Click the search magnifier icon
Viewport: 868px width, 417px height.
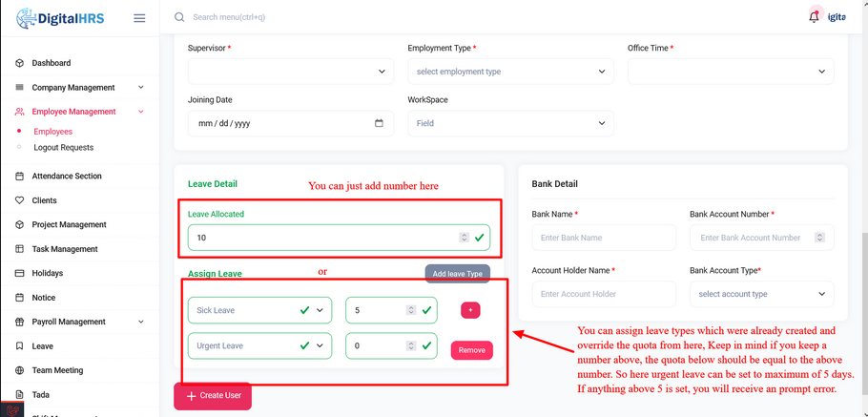pos(179,17)
